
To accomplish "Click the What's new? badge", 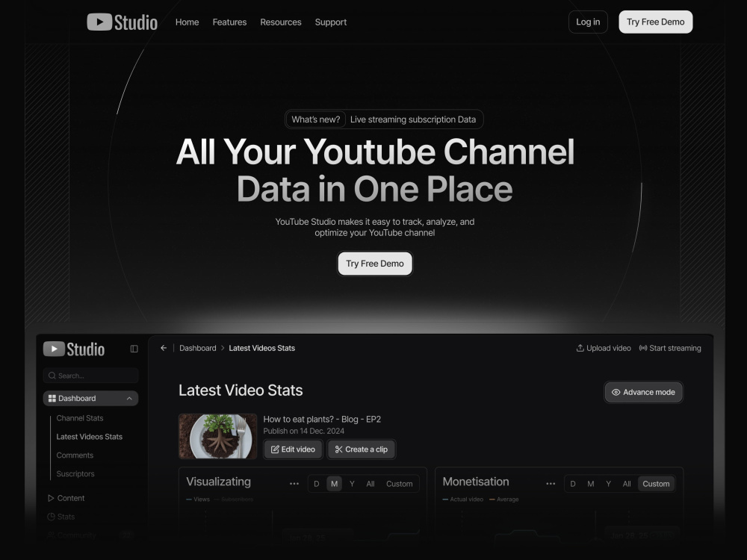I will (316, 119).
